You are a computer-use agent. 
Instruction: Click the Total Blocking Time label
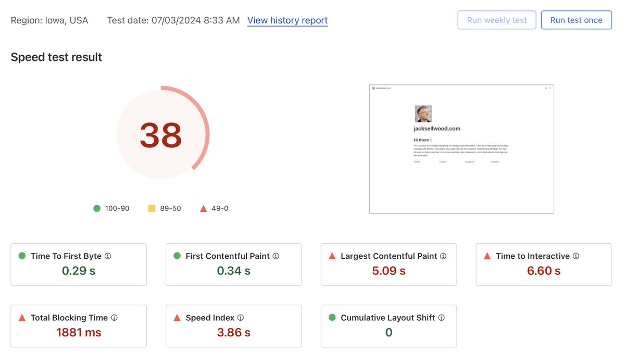[69, 318]
